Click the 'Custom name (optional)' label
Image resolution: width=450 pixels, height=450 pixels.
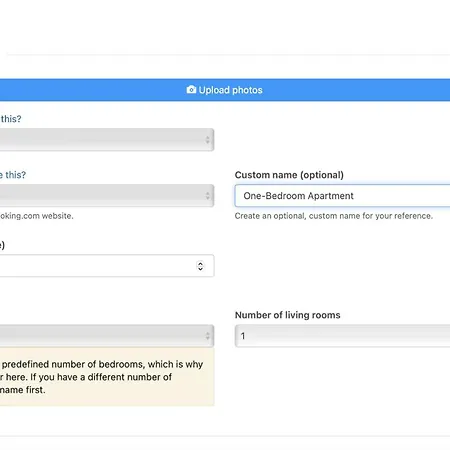pos(289,175)
